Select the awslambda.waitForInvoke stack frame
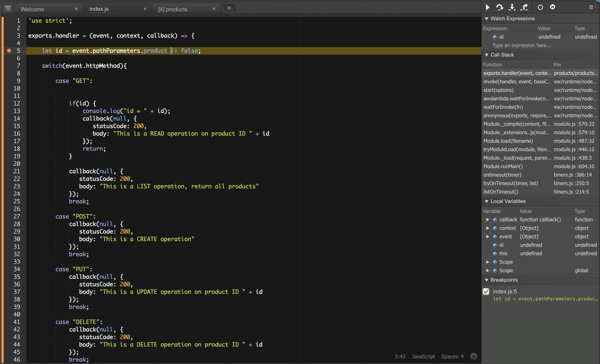Viewport: 600px width, 364px height. (540, 99)
